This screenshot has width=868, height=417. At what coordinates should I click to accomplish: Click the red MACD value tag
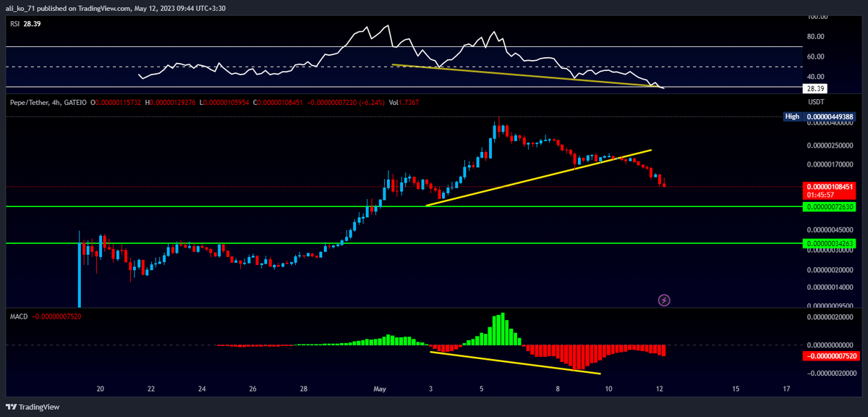point(830,356)
